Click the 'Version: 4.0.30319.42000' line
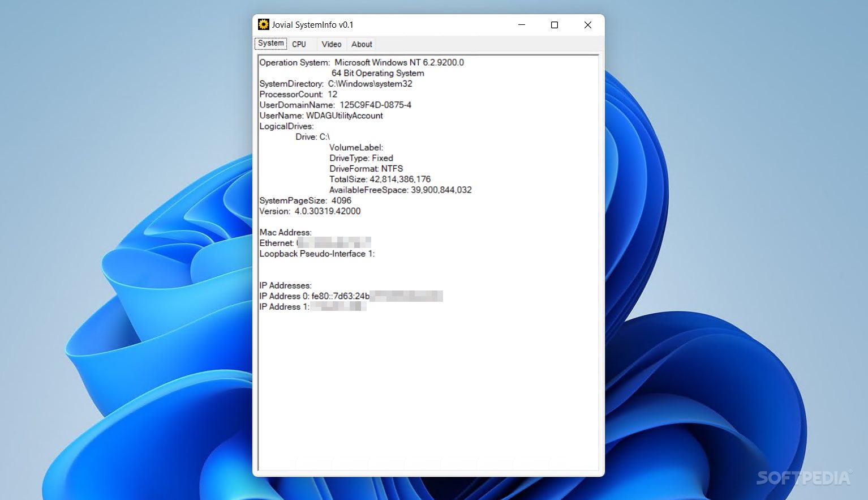 point(310,211)
